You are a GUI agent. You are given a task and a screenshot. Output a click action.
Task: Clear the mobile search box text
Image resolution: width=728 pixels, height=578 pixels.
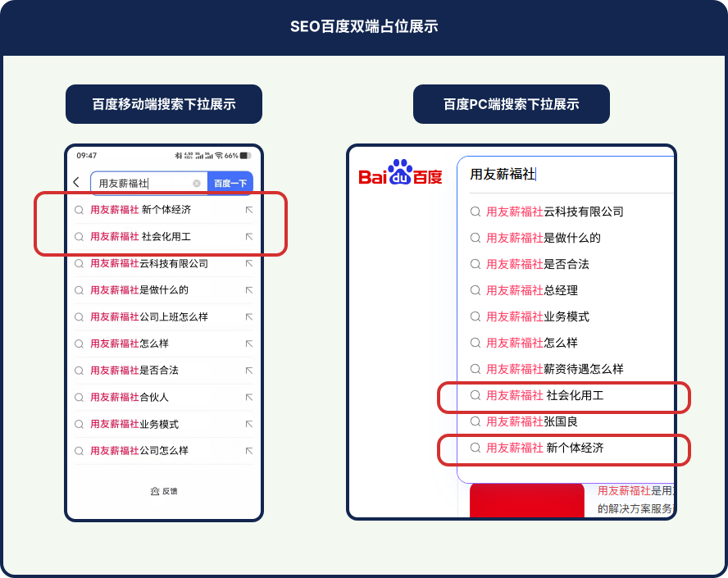coord(197,184)
